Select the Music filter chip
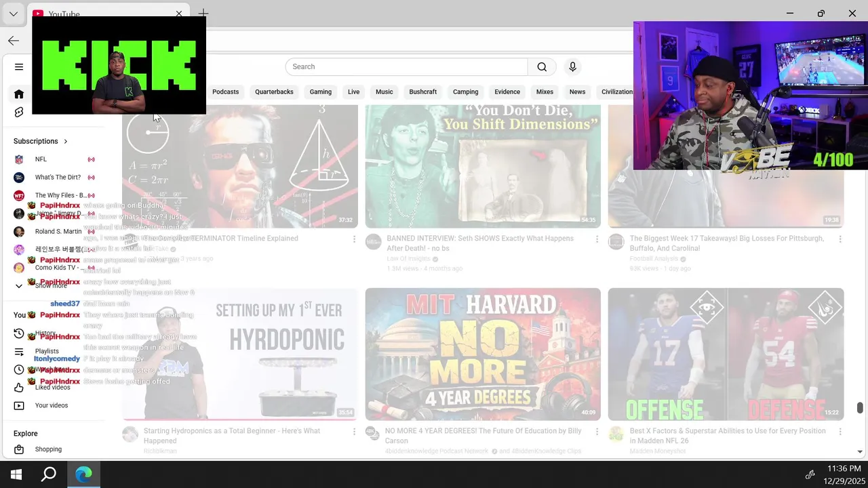This screenshot has height=488, width=868. 384,91
